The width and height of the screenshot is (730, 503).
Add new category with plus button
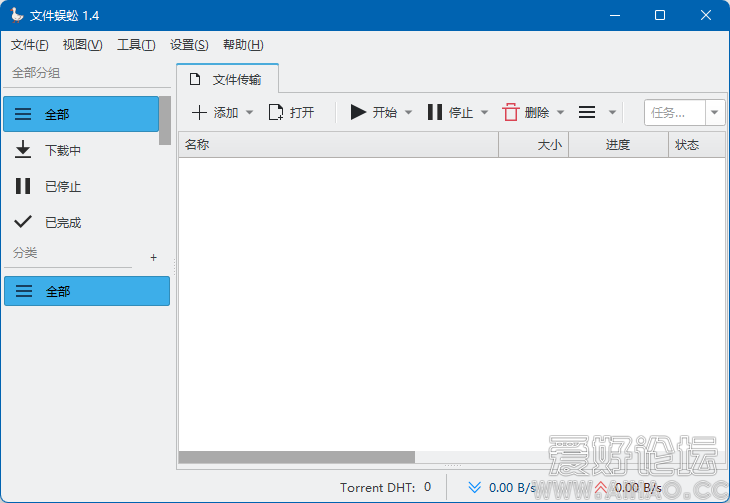153,258
